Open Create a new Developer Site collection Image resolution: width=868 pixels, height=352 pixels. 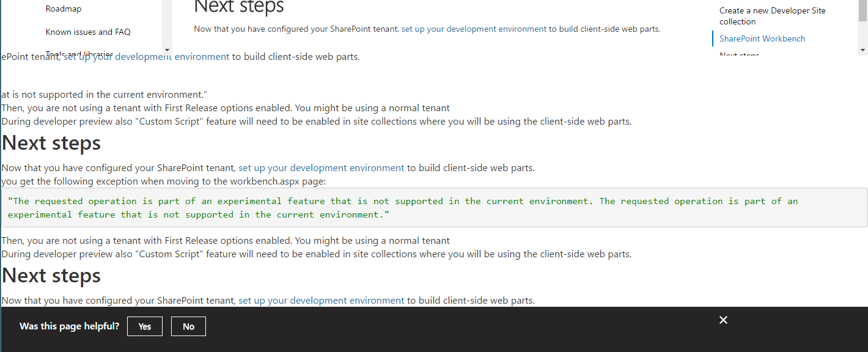(x=772, y=16)
